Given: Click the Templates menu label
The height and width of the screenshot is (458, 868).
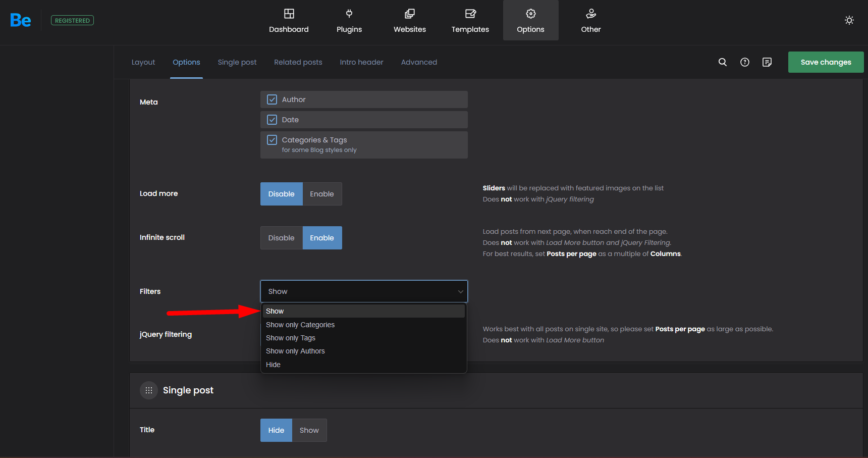Looking at the screenshot, I should [470, 29].
